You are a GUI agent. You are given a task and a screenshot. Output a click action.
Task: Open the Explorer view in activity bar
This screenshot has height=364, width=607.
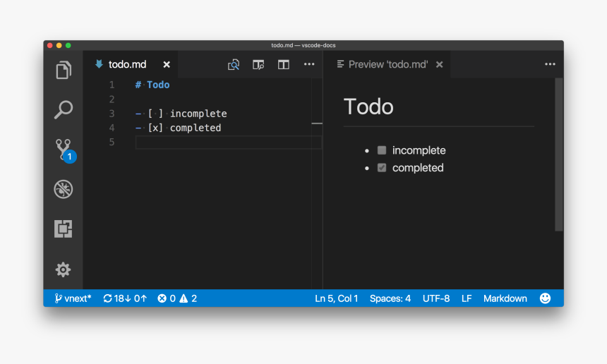[64, 70]
